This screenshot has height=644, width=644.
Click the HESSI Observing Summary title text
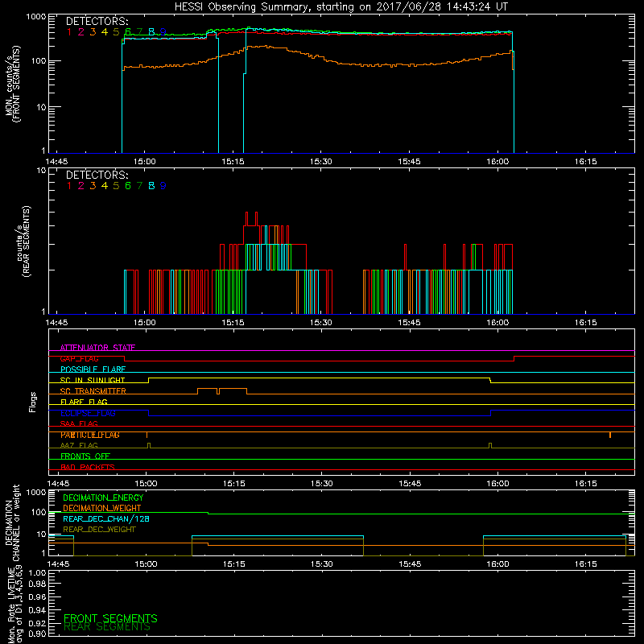click(x=341, y=7)
